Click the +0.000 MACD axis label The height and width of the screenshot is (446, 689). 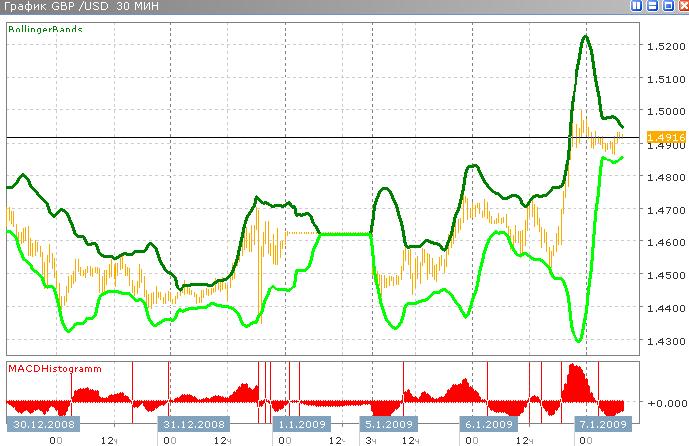(664, 402)
